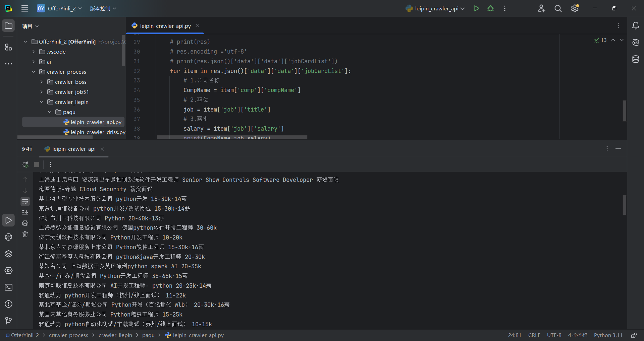Stop the running process
Viewport: 644px width, 341px height.
(x=37, y=164)
